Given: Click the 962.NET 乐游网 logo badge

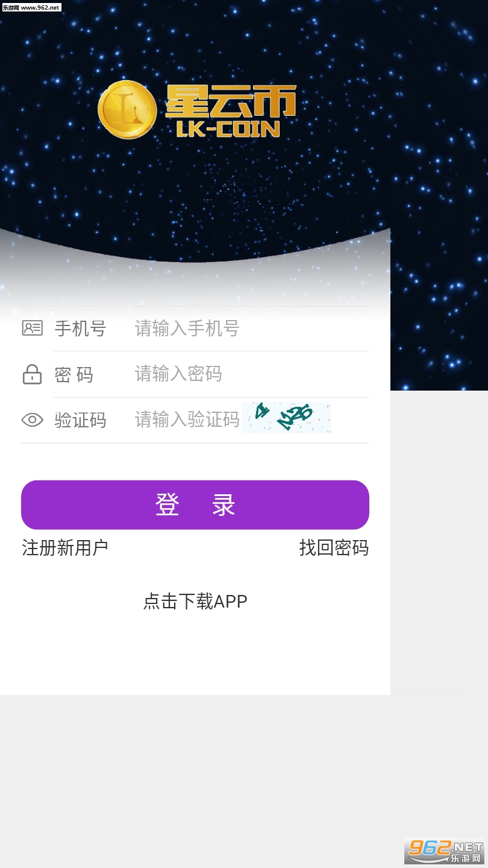Looking at the screenshot, I should tap(445, 851).
